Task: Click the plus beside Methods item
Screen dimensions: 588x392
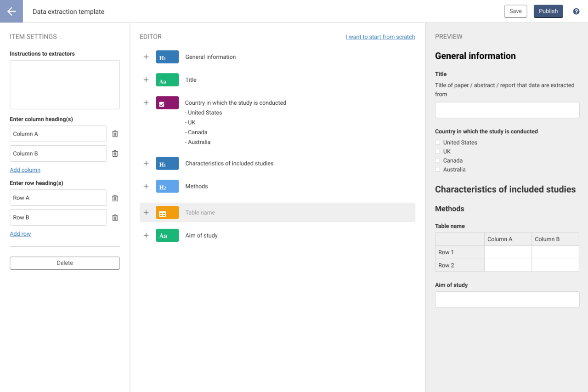Action: click(146, 187)
